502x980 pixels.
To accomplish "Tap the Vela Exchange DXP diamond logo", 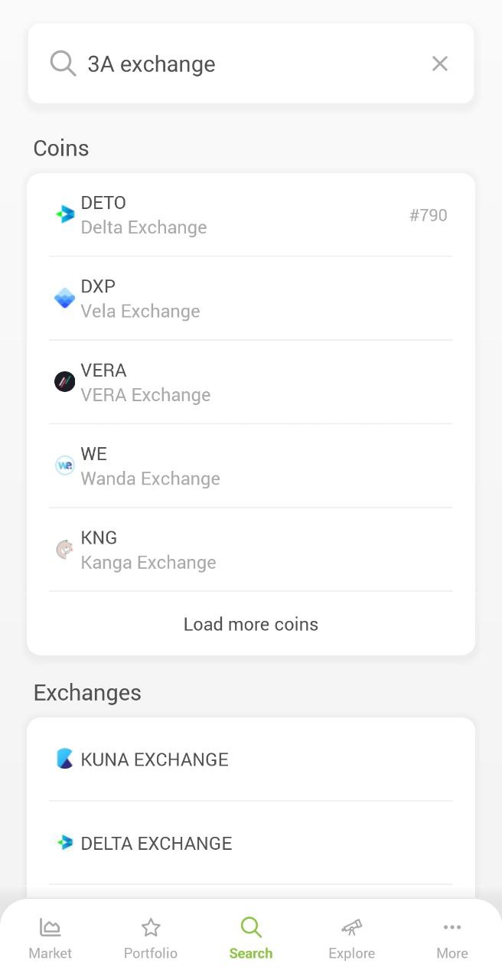I will (65, 298).
